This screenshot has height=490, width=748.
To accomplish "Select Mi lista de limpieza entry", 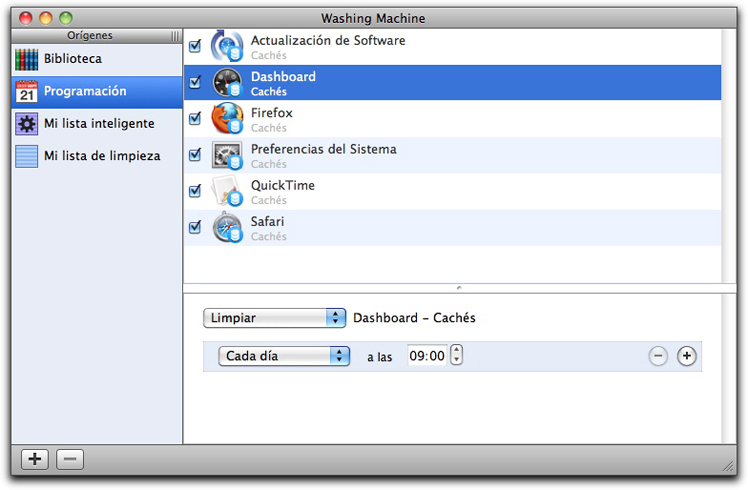I will (x=97, y=156).
